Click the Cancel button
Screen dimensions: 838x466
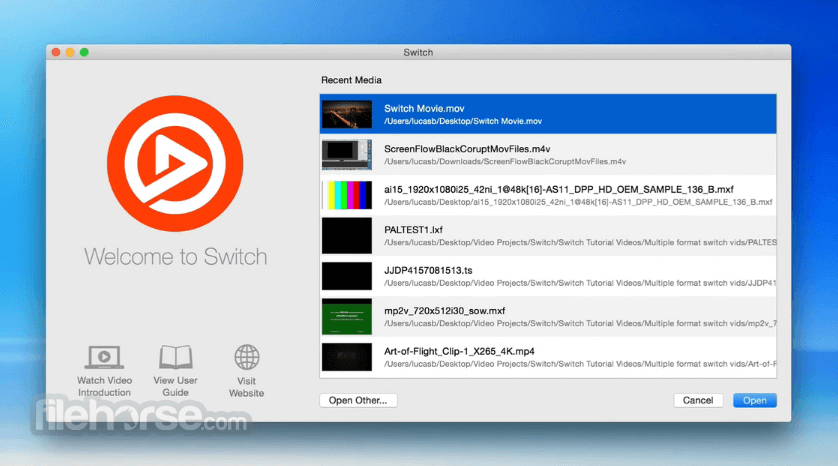tap(698, 400)
